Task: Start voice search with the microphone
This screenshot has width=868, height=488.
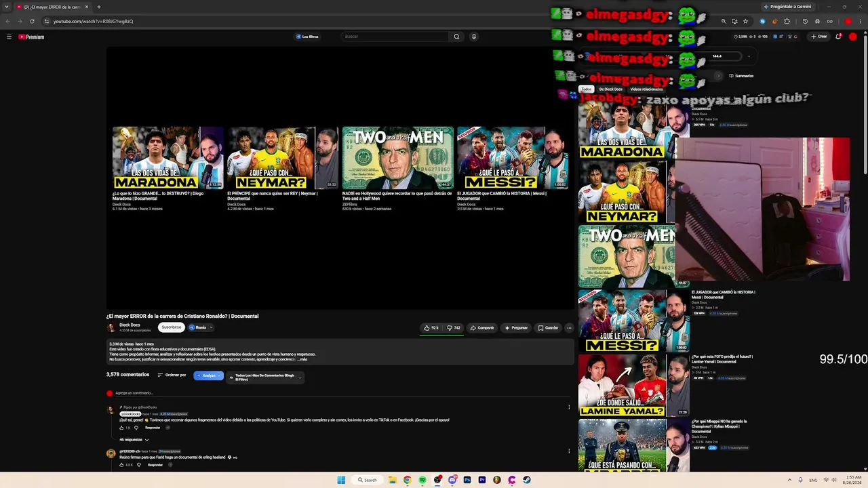Action: click(474, 37)
